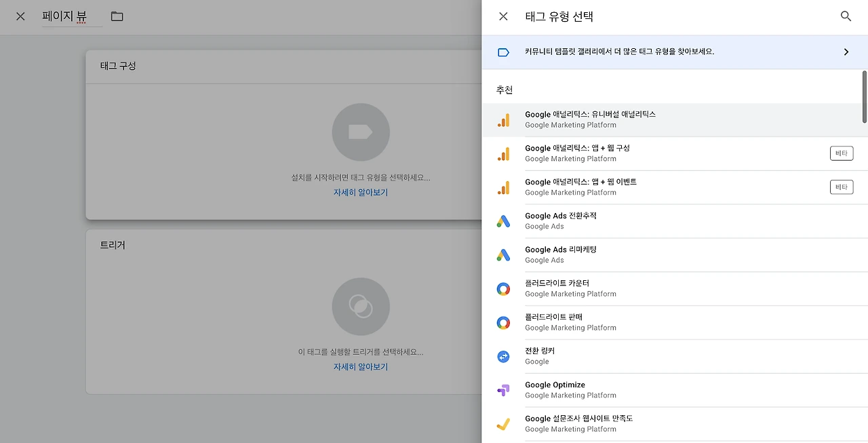Click Google Optimize purple icon
The image size is (868, 443).
(503, 390)
